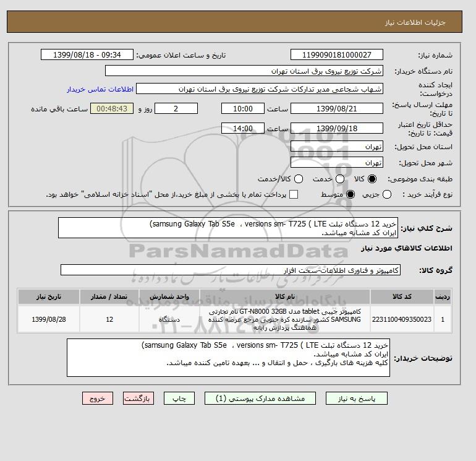Click buyer name field شرکت توزیع نیروی برق
This screenshot has height=461, width=476.
point(244,71)
